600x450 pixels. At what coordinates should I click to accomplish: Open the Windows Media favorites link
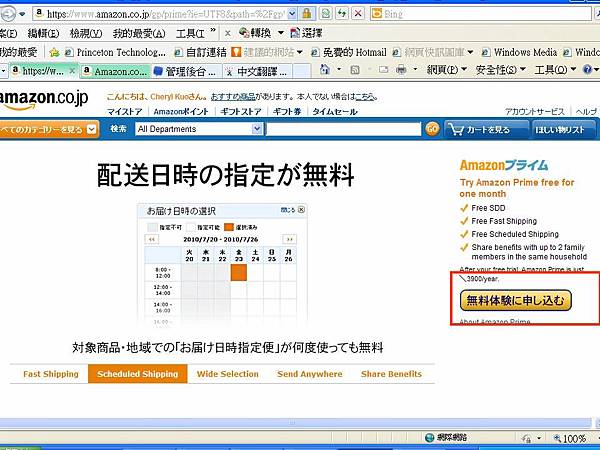tap(519, 52)
